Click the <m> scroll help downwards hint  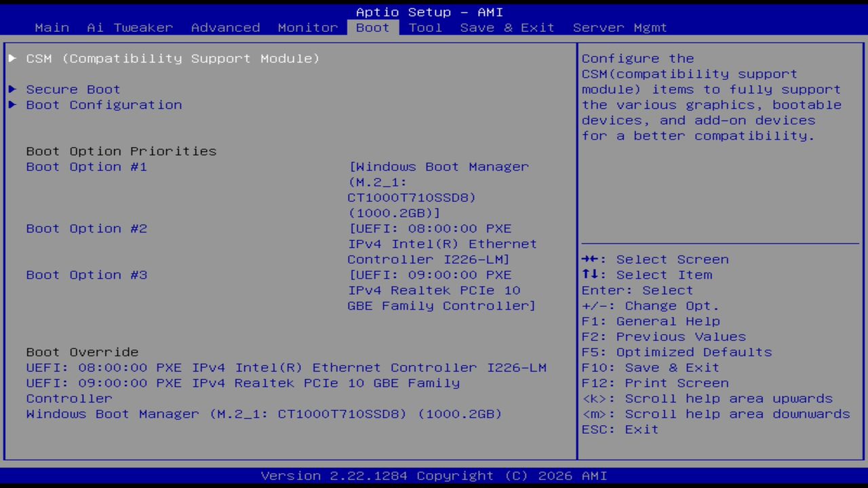click(716, 413)
